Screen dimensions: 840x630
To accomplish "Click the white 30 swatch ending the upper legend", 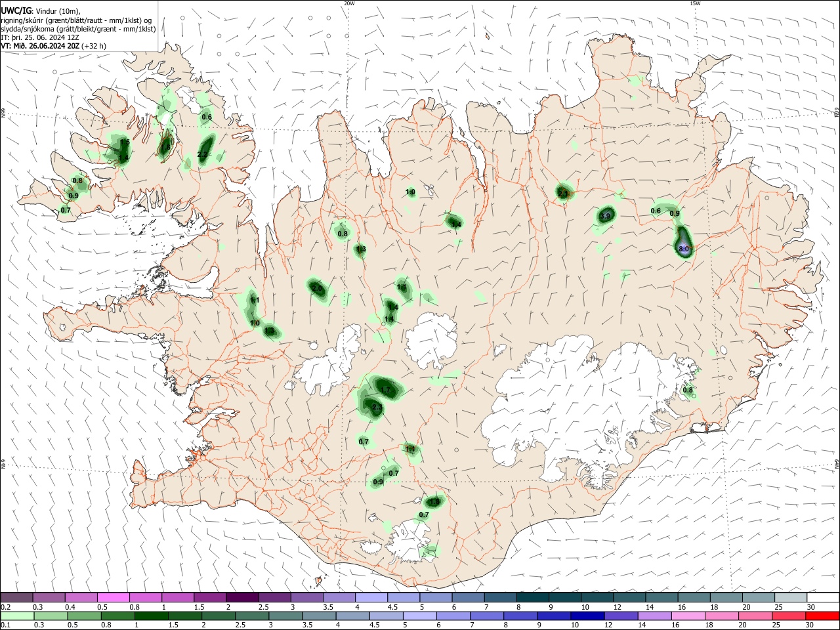I will 822,597.
